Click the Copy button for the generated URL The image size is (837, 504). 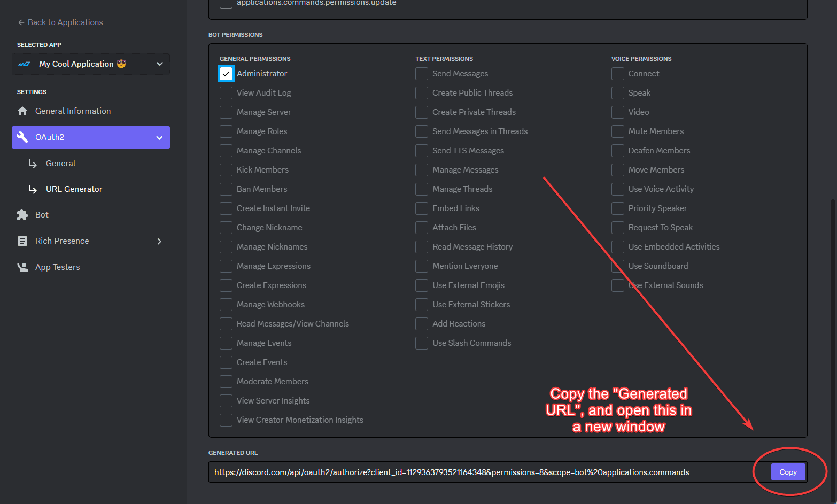[x=788, y=472]
